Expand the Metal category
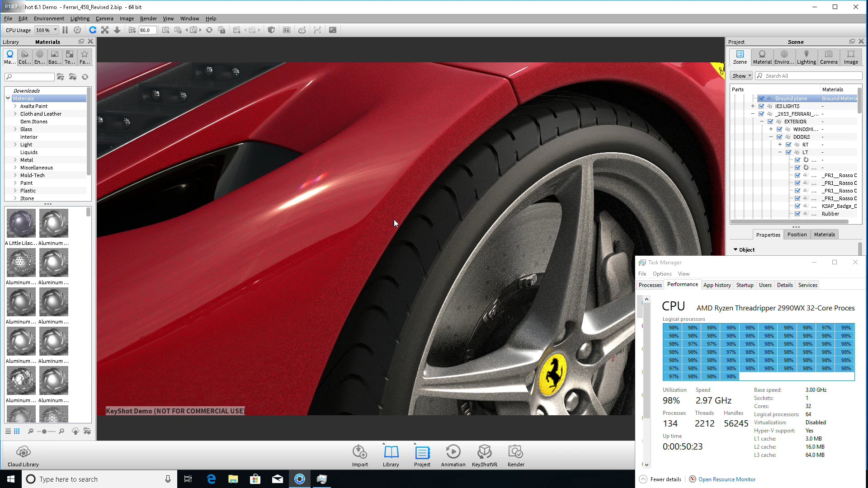 pos(15,160)
